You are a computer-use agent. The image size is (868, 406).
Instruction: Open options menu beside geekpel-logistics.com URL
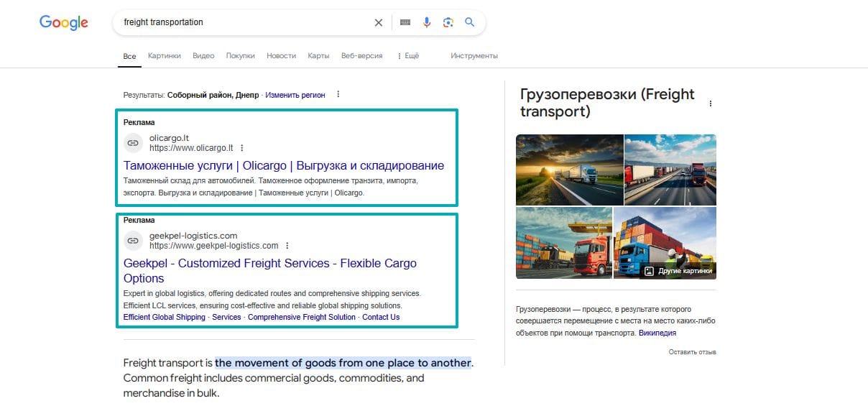[287, 246]
